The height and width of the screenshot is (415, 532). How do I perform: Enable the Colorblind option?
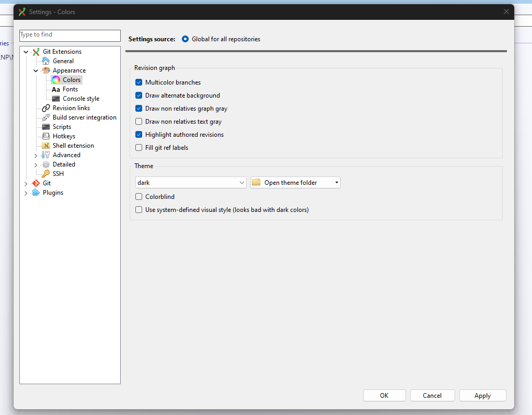pos(138,196)
